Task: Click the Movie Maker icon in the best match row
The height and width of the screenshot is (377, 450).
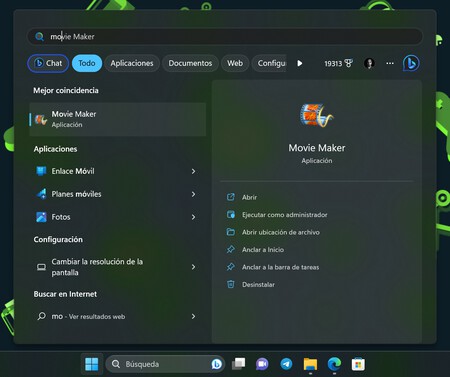Action: click(x=41, y=119)
